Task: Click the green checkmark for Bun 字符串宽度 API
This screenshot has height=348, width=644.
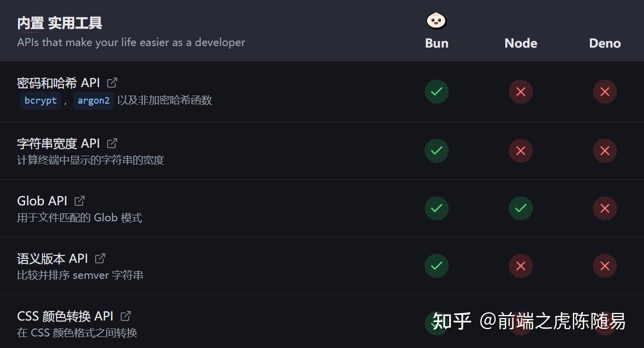Action: click(436, 150)
